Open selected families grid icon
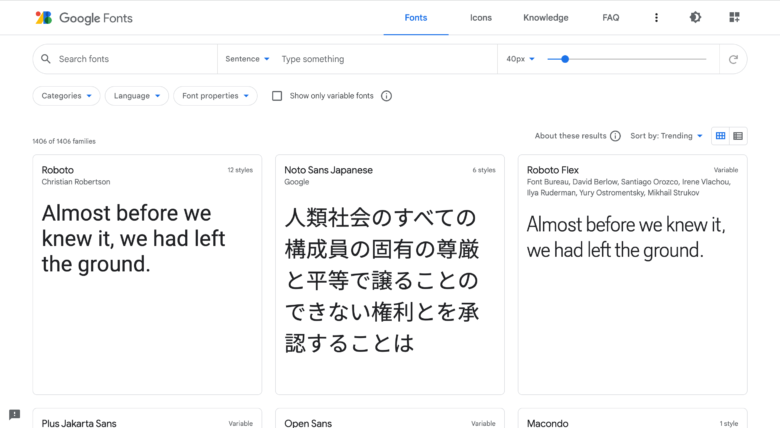The height and width of the screenshot is (428, 780). (734, 17)
